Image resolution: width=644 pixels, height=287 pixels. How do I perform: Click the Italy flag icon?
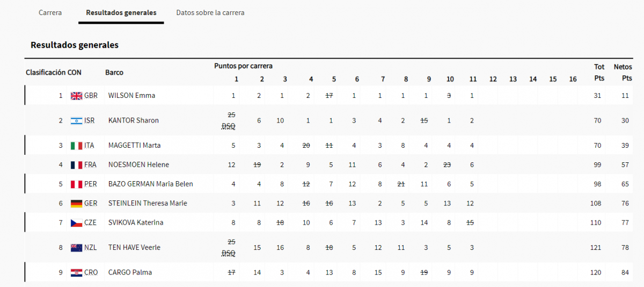pos(76,145)
